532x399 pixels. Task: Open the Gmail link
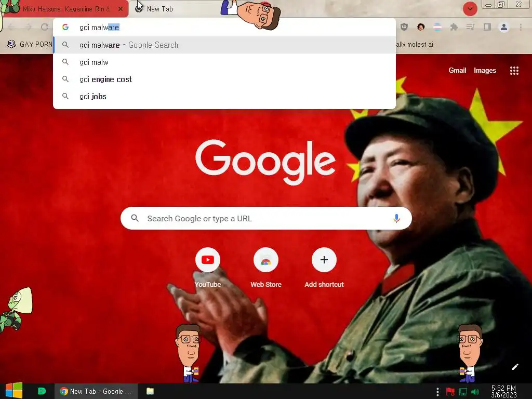(x=457, y=70)
